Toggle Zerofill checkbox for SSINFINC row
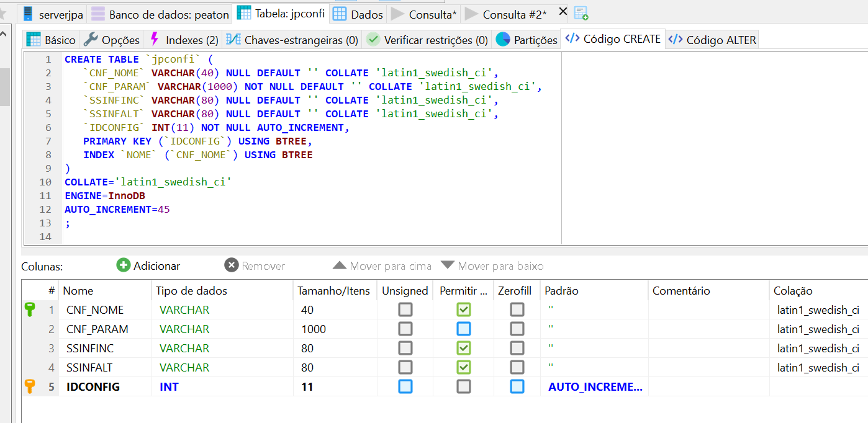 coord(517,348)
